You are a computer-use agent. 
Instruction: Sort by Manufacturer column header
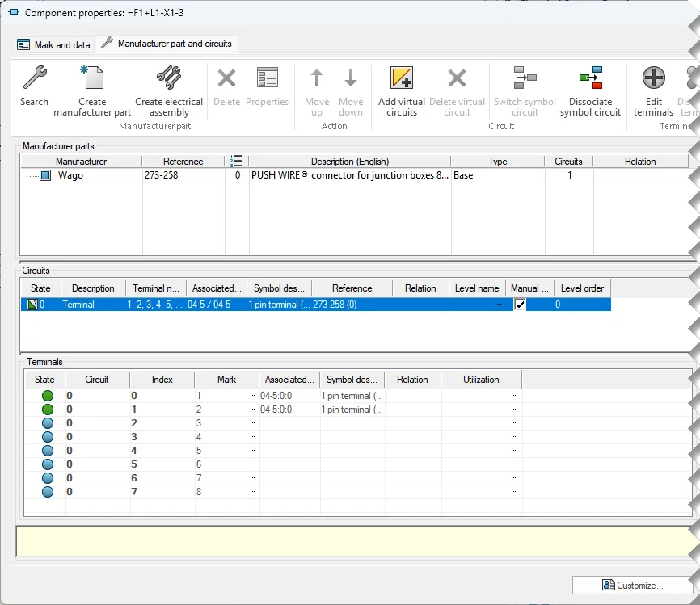[x=82, y=161]
